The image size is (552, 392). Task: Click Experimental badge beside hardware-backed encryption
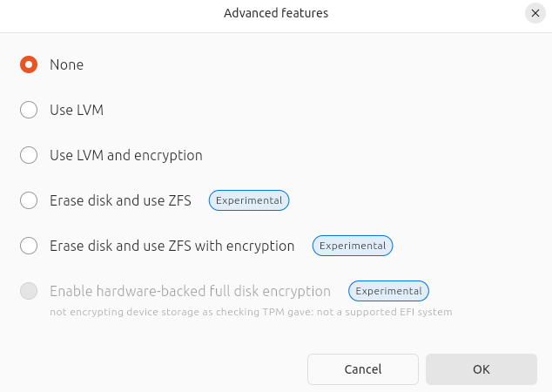(388, 291)
